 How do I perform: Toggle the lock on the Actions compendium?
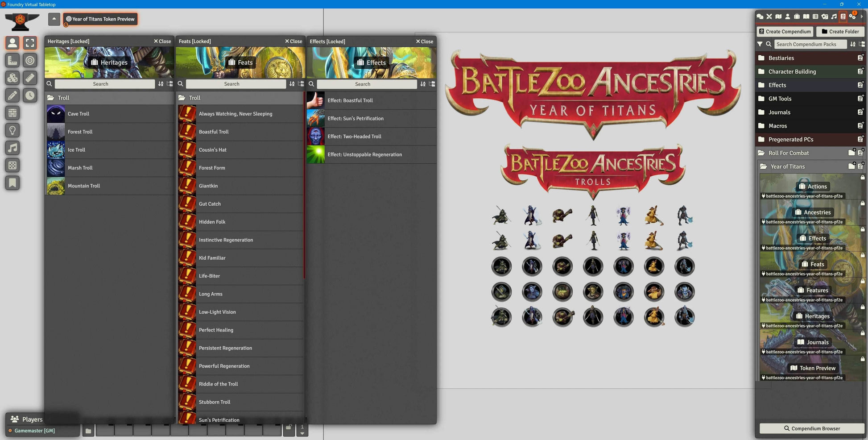click(864, 177)
